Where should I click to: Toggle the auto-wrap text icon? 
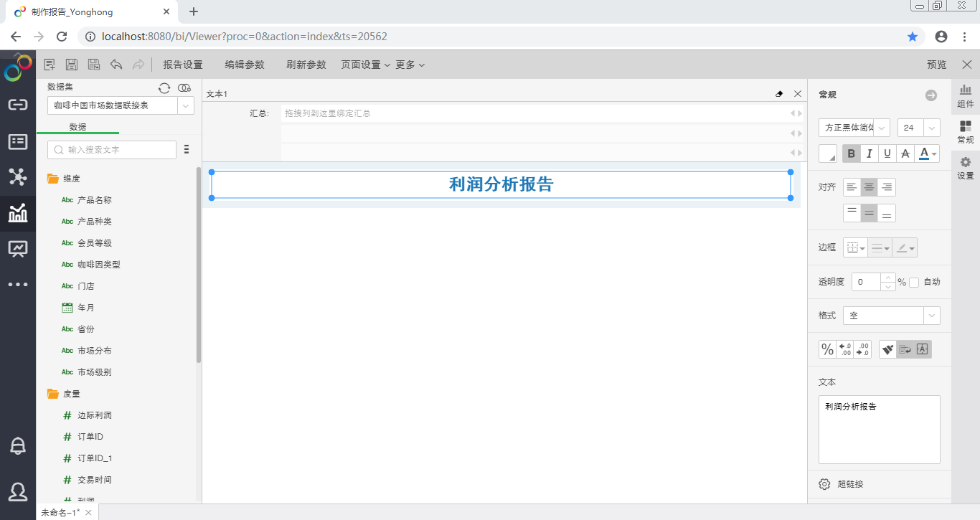click(905, 349)
